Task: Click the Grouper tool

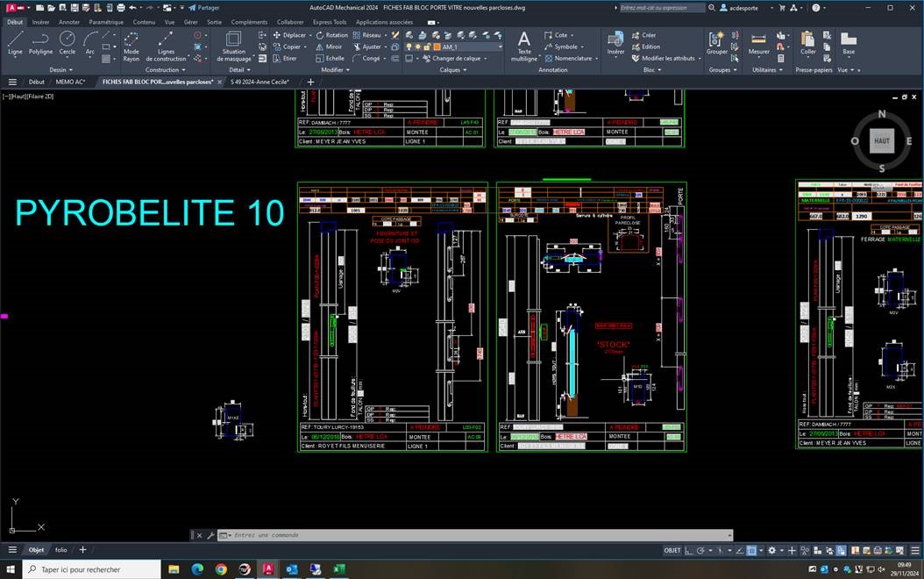Action: pyautogui.click(x=717, y=44)
